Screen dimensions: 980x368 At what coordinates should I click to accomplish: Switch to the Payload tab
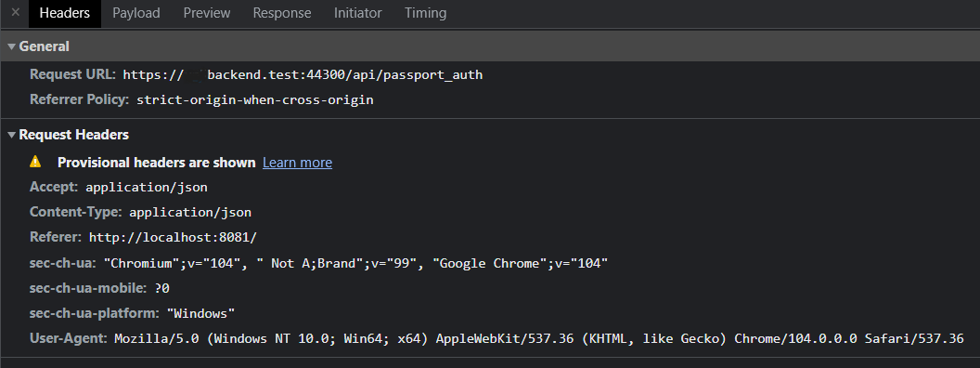coord(136,13)
